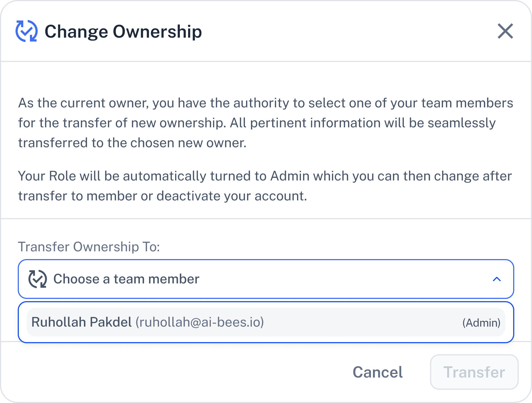Image resolution: width=532 pixels, height=403 pixels.
Task: Click the Transfer Ownership To label
Action: (89, 247)
